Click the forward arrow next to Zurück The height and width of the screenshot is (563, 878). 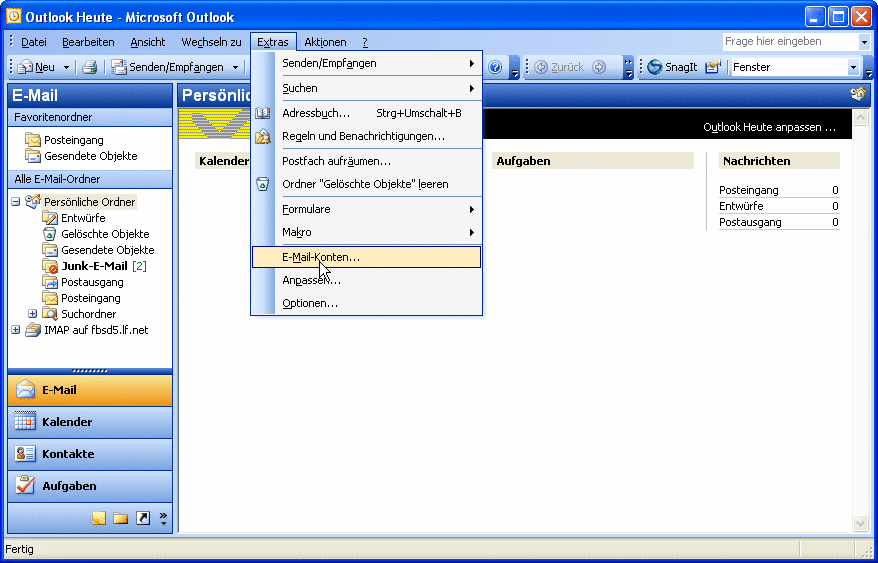[599, 67]
